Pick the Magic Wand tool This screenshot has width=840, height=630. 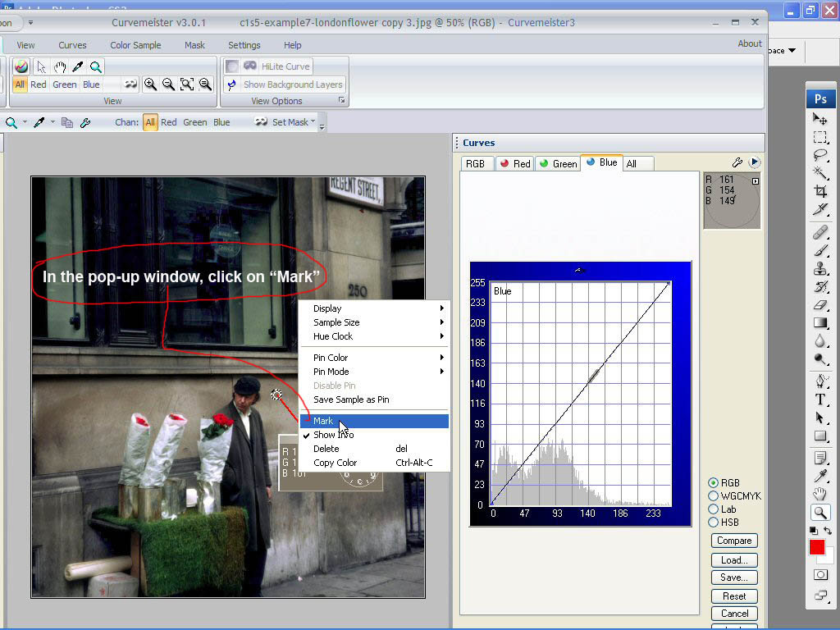[x=820, y=172]
